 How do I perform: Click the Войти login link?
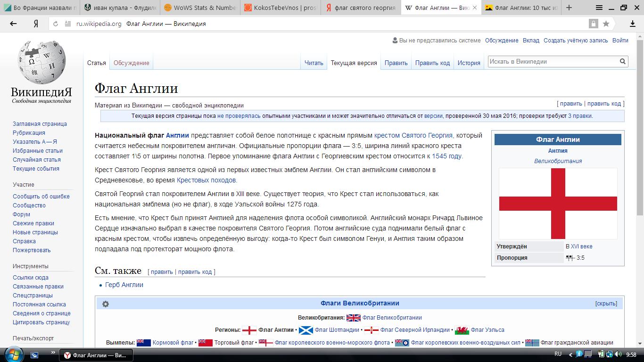coord(620,41)
